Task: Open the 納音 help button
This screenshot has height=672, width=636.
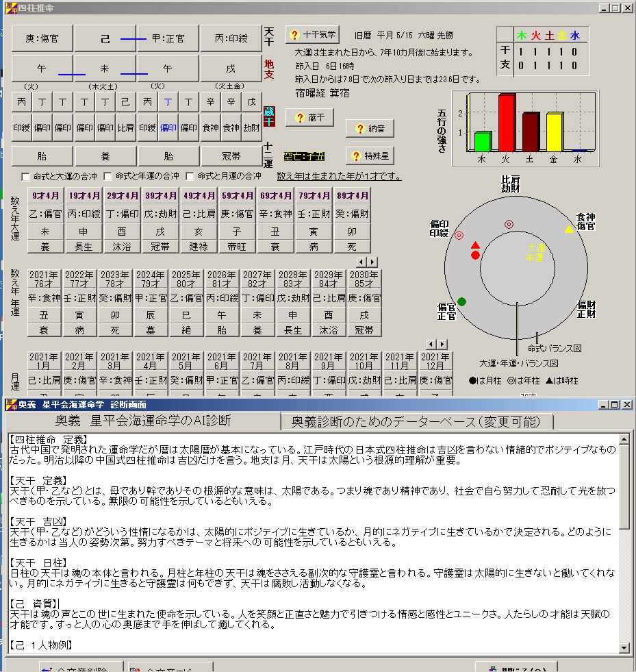Action: click(x=370, y=128)
